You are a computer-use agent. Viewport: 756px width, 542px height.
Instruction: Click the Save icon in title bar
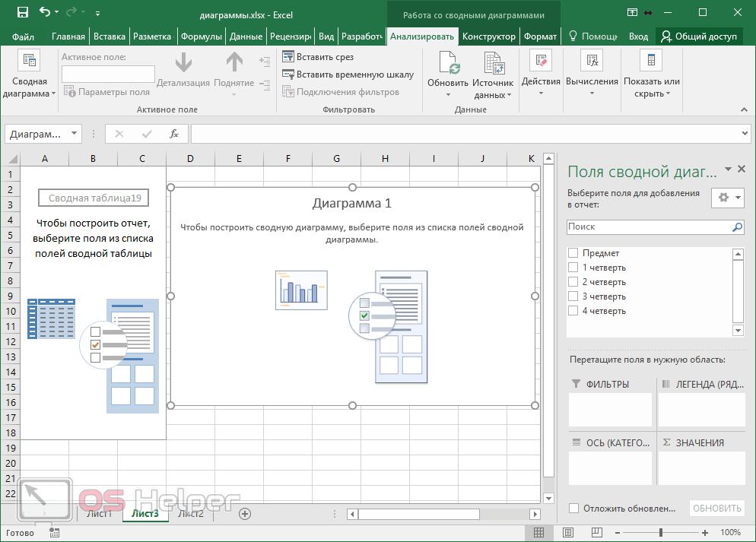click(22, 13)
